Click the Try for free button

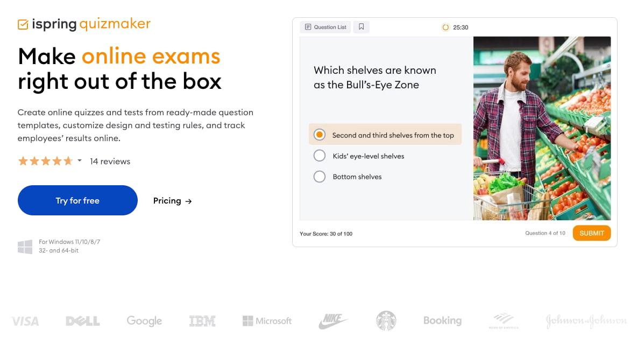click(77, 200)
